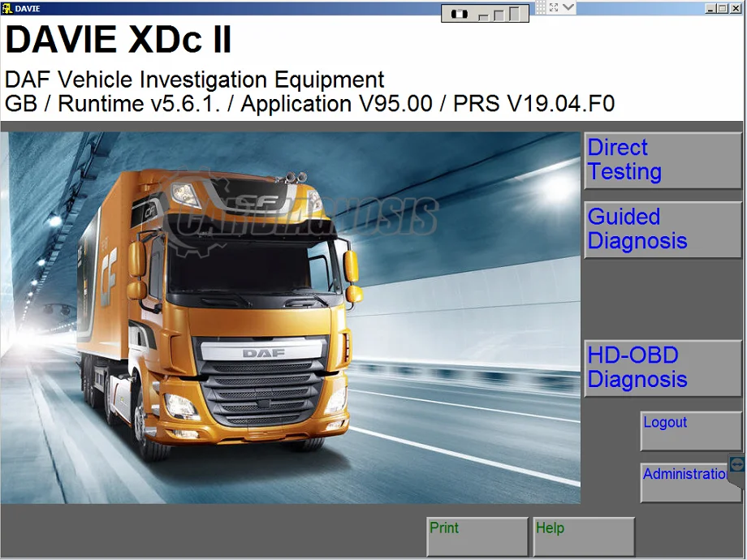Image resolution: width=747 pixels, height=560 pixels.
Task: Click the 'Application V95.00' version text
Action: [336, 104]
